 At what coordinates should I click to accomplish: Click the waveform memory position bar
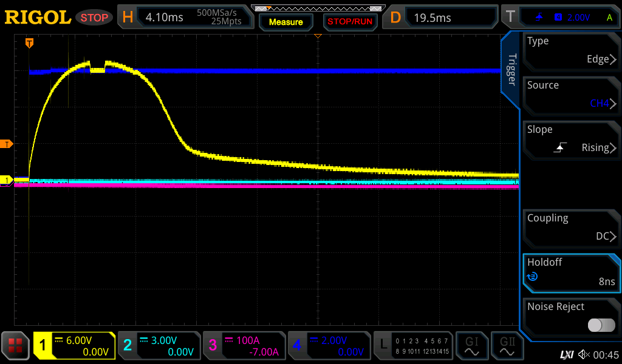(x=318, y=8)
